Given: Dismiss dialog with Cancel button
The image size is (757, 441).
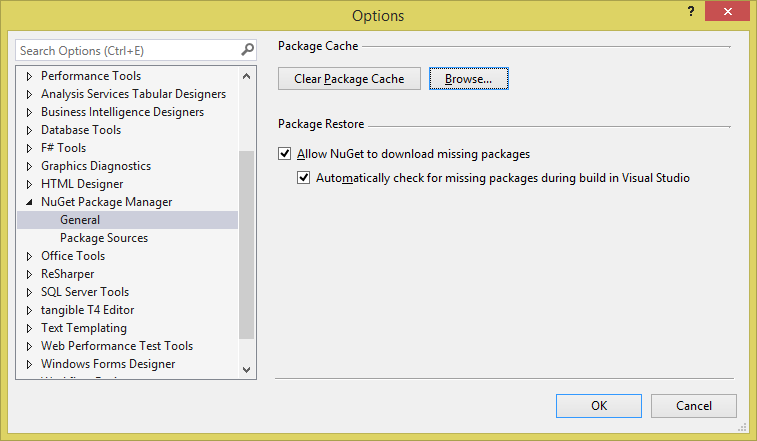Looking at the screenshot, I should pos(693,406).
